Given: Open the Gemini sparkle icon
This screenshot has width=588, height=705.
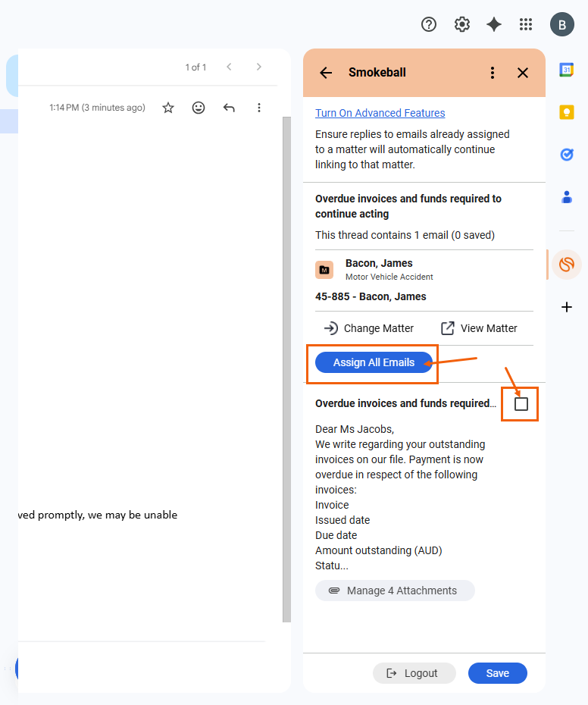Looking at the screenshot, I should click(494, 24).
